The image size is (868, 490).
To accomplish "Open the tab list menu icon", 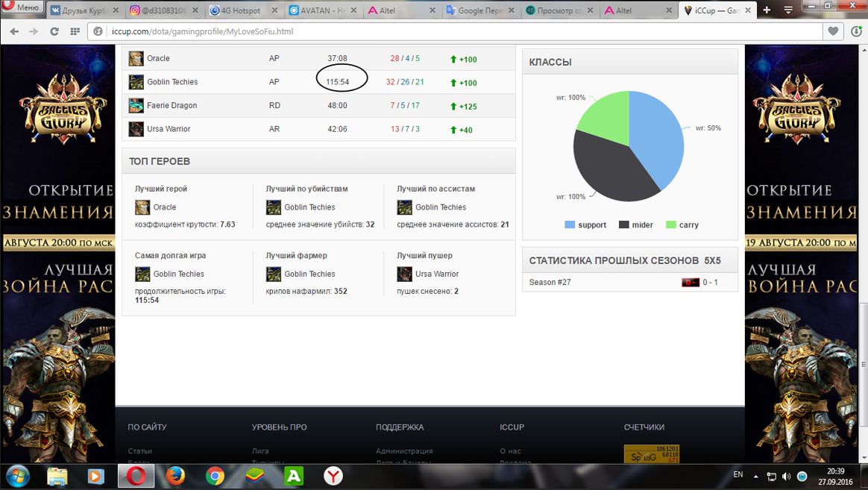I will [x=788, y=10].
